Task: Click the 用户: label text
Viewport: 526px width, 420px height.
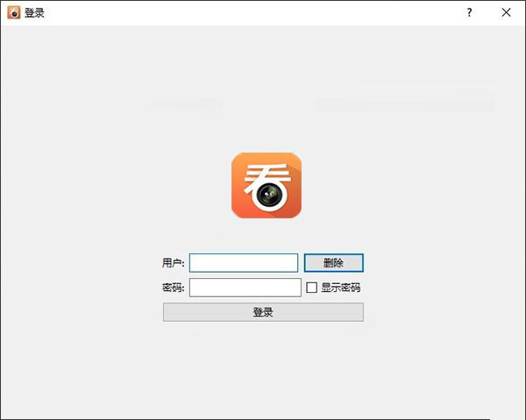Action: [173, 263]
